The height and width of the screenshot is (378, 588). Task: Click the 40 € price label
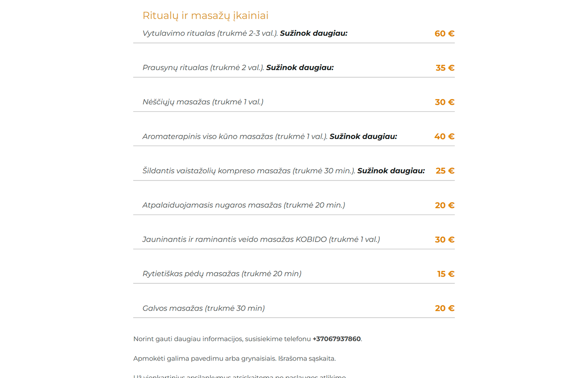click(444, 137)
